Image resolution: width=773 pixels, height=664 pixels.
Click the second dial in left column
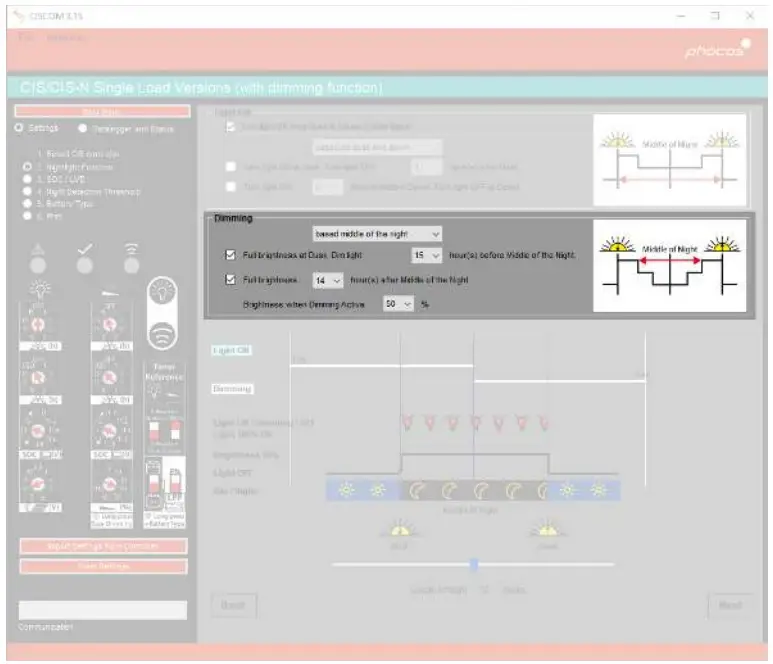[x=38, y=377]
